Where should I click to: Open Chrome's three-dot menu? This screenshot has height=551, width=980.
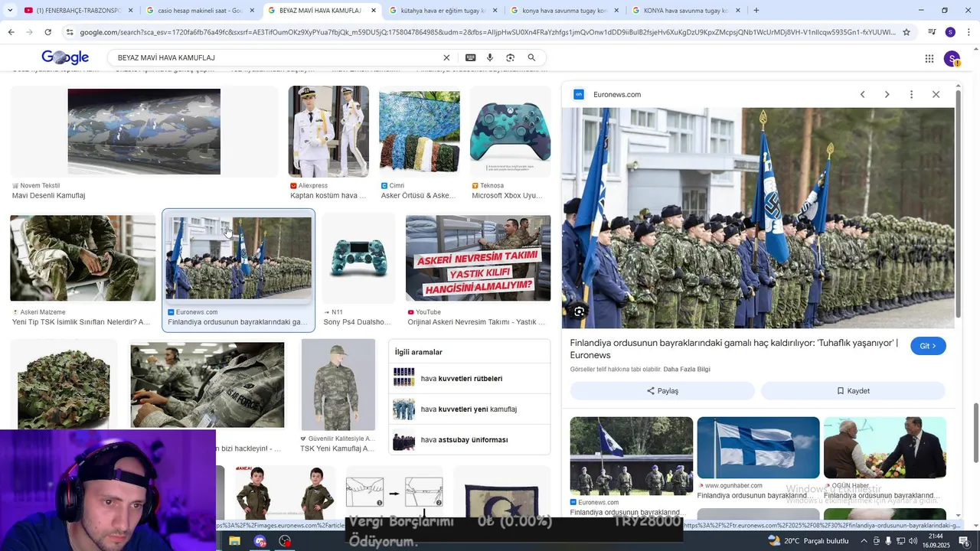[969, 32]
